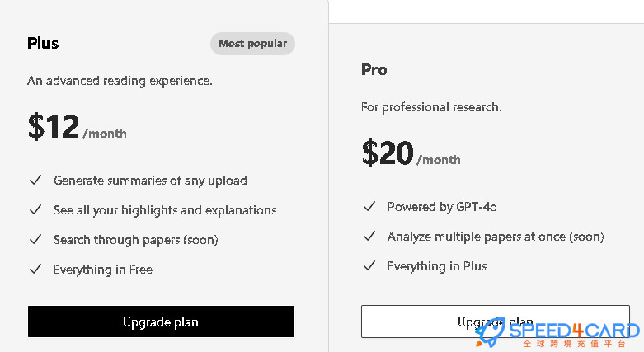Select the Pro plan heading

pyautogui.click(x=374, y=69)
